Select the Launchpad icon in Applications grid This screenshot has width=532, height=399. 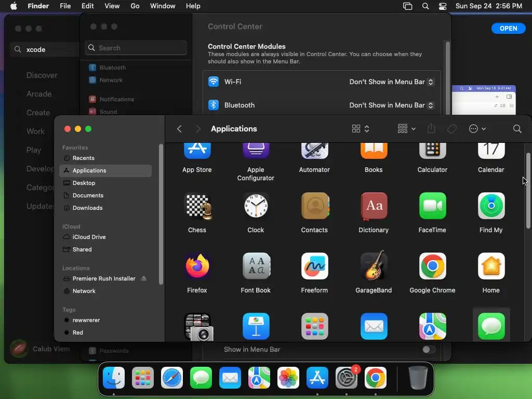tap(314, 326)
